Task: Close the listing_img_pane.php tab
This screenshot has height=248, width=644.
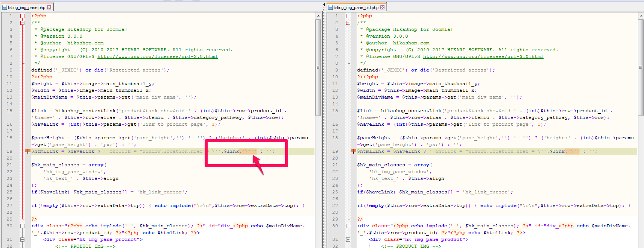Action: tap(49, 7)
